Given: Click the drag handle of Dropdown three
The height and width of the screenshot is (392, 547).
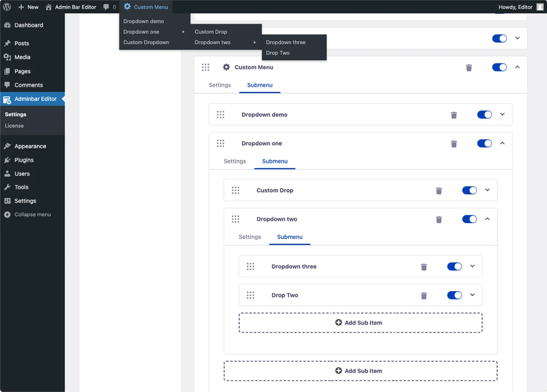Looking at the screenshot, I should click(x=251, y=266).
